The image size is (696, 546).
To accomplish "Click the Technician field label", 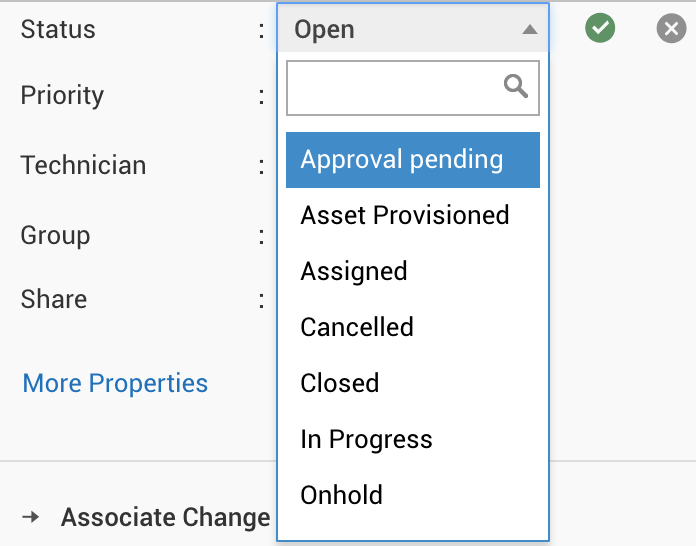I will pyautogui.click(x=83, y=166).
